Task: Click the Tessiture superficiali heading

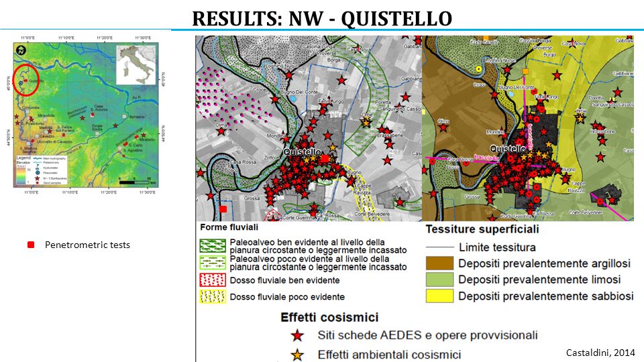Action: point(482,229)
